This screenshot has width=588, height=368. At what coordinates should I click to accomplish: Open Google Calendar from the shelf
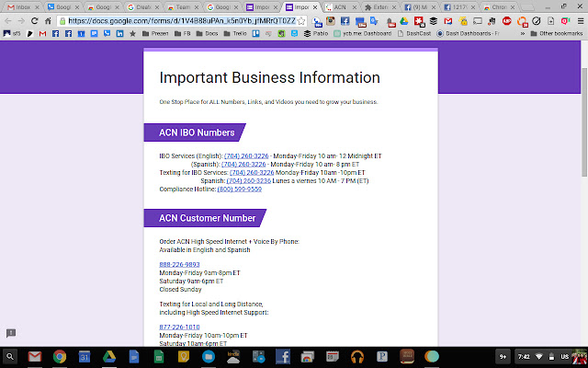(x=85, y=356)
